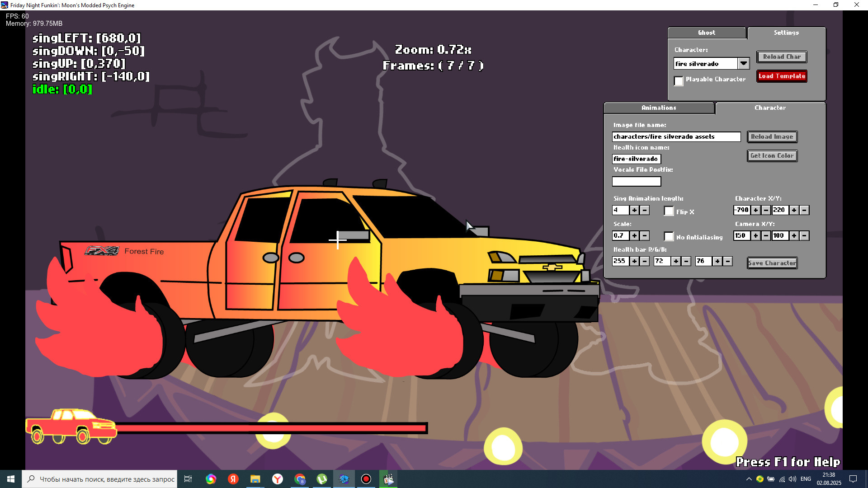Click the Save Character button
This screenshot has width=868, height=488.
tap(772, 263)
